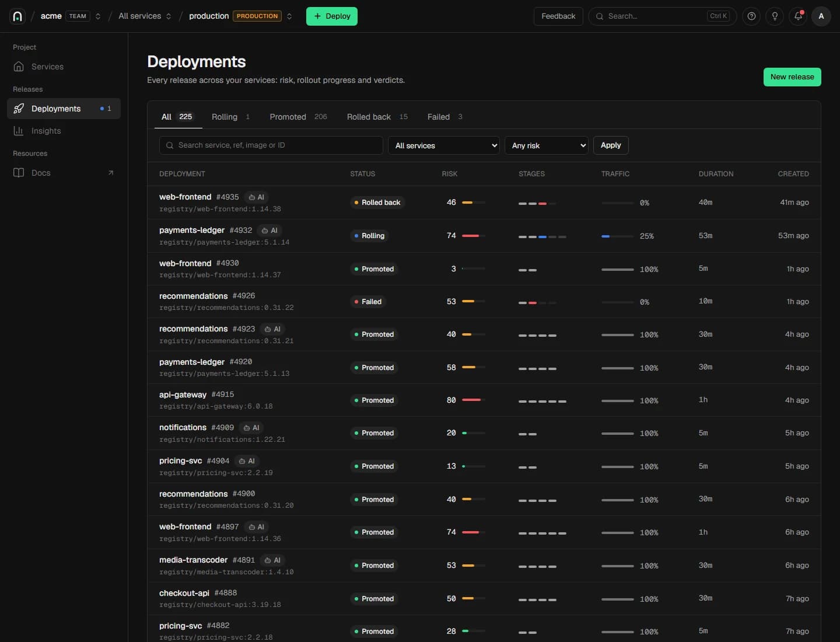Click the Deployments rocket icon
The image size is (840, 642).
(x=19, y=109)
